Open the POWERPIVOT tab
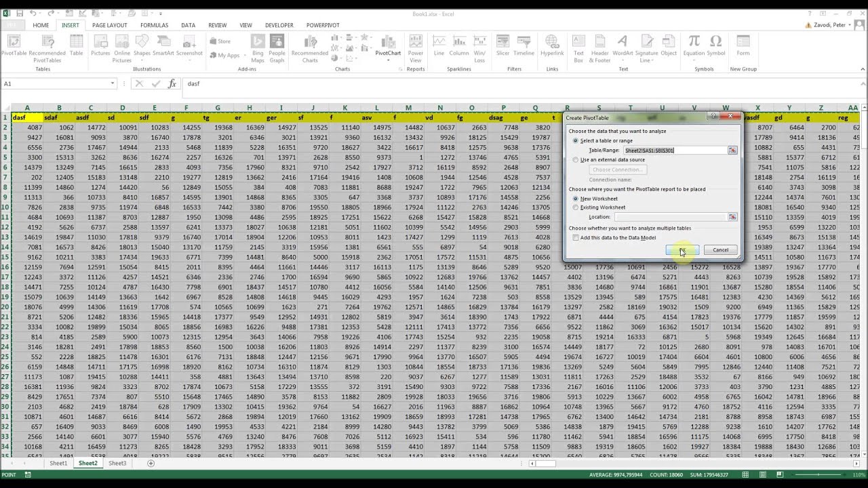The image size is (868, 488). point(323,25)
